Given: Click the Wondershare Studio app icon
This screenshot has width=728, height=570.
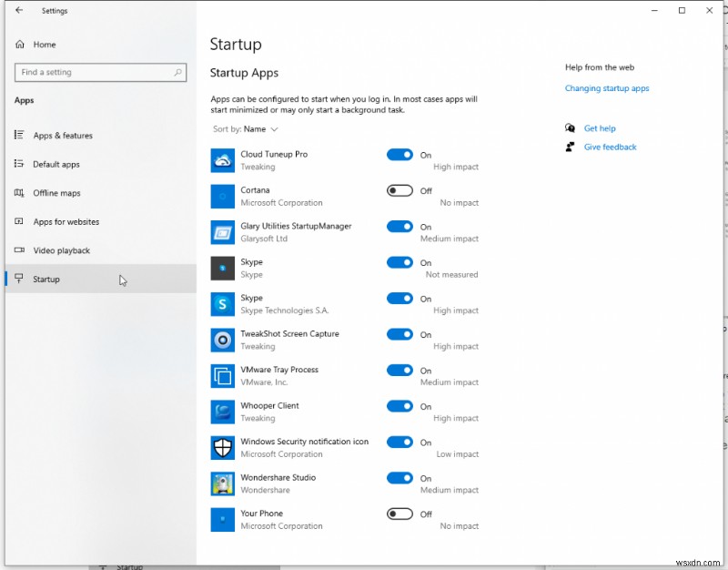Looking at the screenshot, I should tap(221, 483).
